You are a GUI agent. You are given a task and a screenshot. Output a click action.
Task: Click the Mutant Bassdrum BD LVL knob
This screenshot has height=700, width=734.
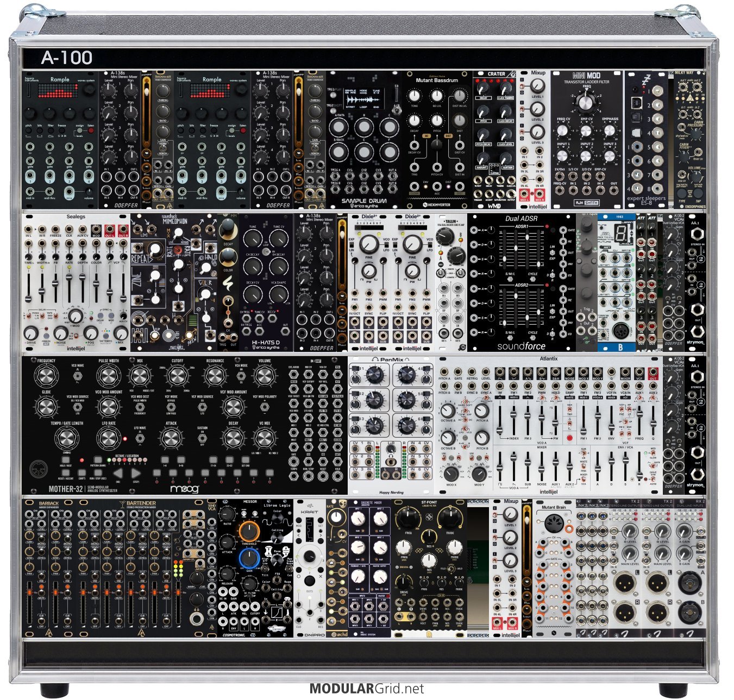437,97
